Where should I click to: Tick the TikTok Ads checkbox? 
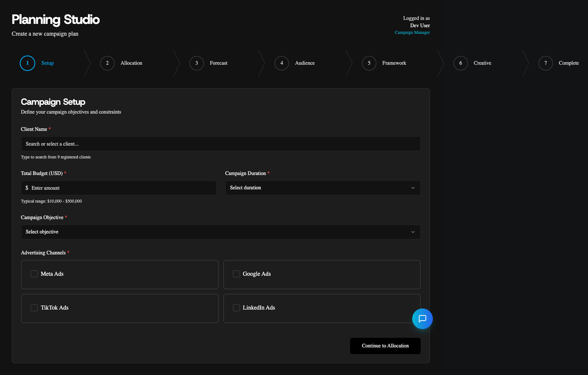[34, 308]
